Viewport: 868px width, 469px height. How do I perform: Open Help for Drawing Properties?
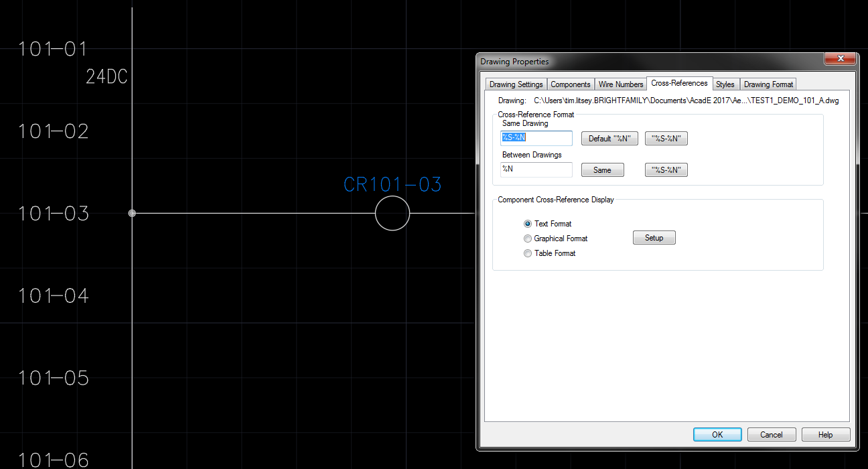pos(826,434)
